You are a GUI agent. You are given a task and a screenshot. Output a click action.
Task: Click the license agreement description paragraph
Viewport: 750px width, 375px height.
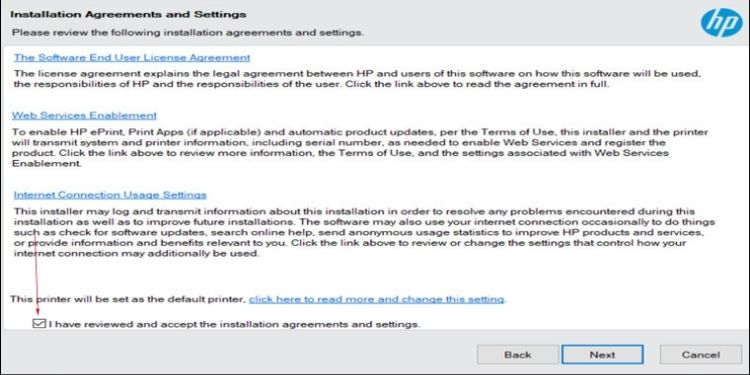pyautogui.click(x=357, y=79)
